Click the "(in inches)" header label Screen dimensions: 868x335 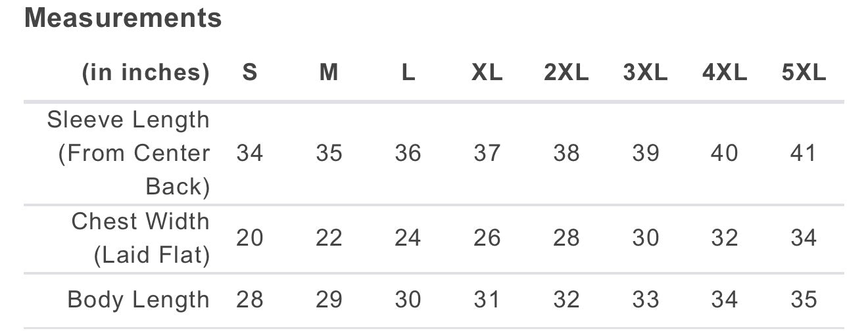tap(145, 73)
